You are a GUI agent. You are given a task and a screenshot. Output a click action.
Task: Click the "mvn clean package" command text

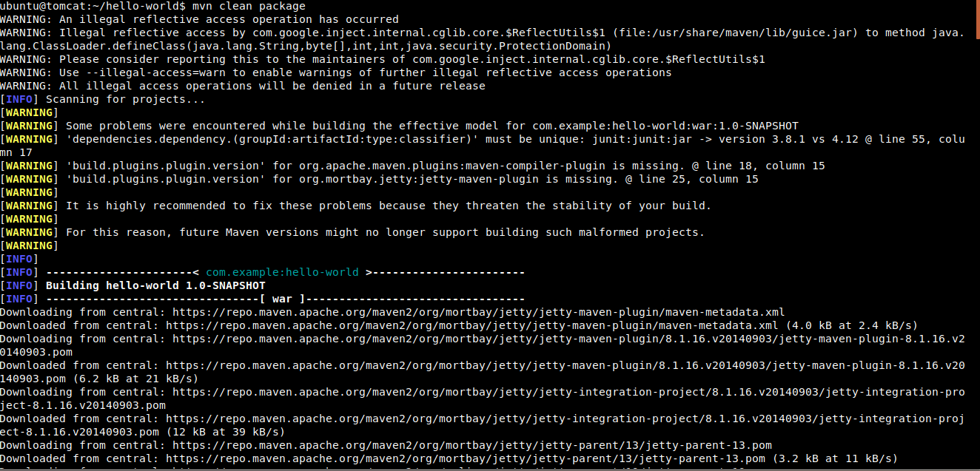click(248, 6)
